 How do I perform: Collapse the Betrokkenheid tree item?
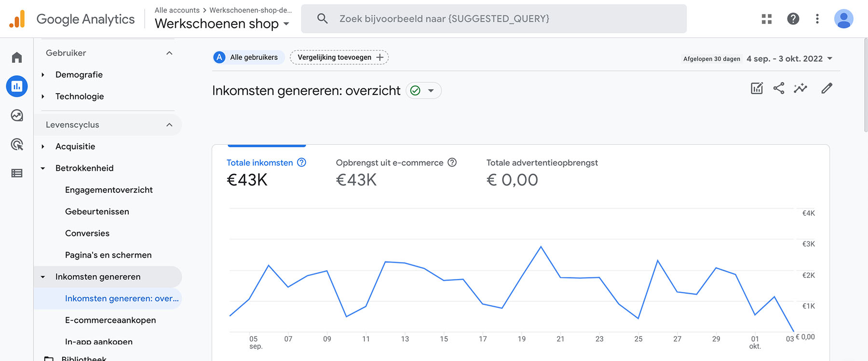coord(43,168)
